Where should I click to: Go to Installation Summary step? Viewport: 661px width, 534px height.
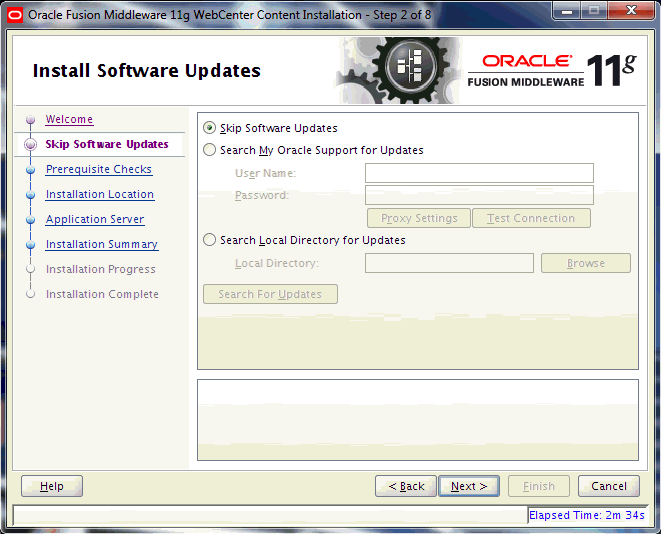point(102,244)
